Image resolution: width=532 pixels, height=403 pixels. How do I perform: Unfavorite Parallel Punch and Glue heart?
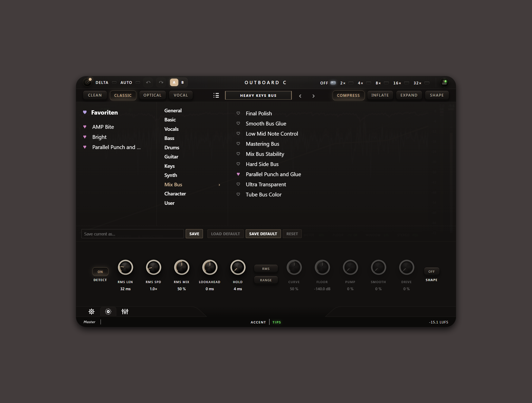[238, 174]
